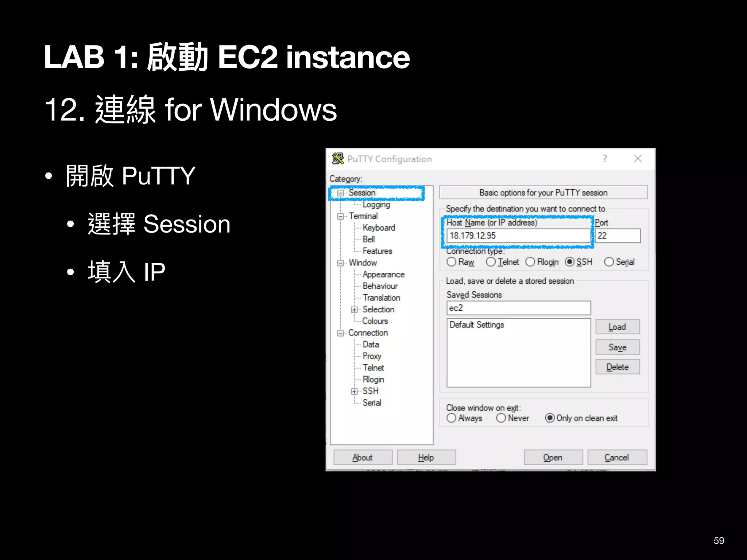Expand the Selection tree node
This screenshot has width=747, height=560.
(354, 310)
